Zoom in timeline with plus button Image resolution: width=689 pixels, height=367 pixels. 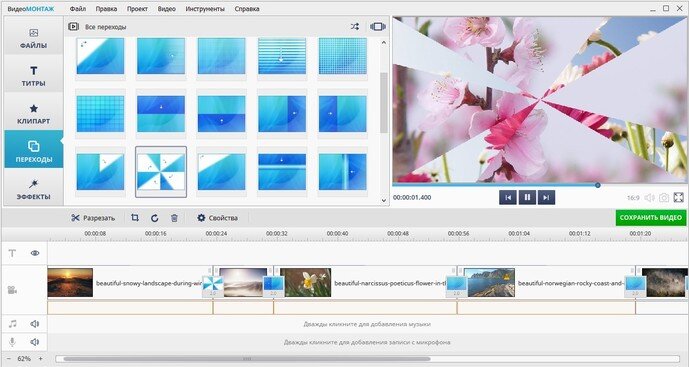pos(40,359)
